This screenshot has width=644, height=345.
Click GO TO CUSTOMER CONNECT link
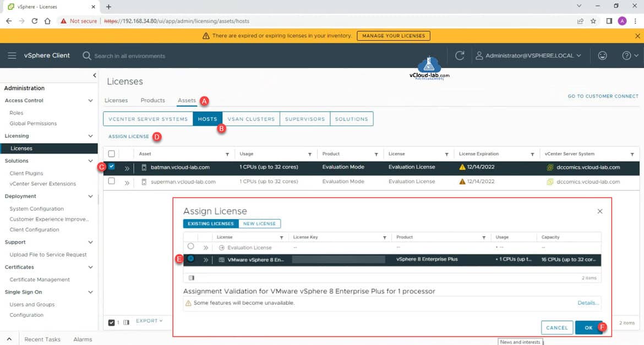(x=603, y=96)
